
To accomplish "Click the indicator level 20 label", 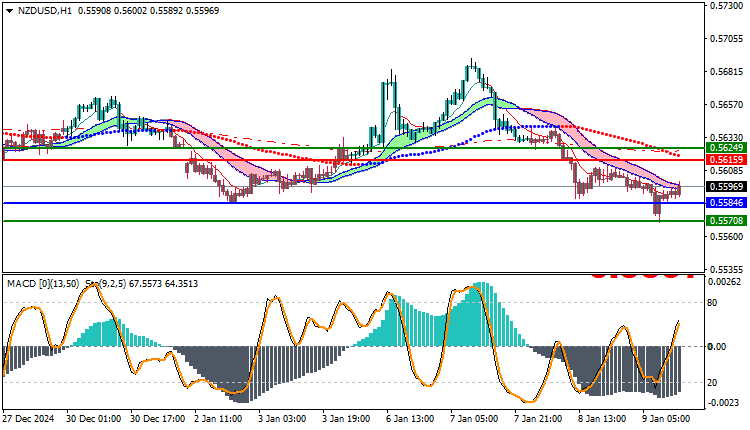I will pos(712,383).
